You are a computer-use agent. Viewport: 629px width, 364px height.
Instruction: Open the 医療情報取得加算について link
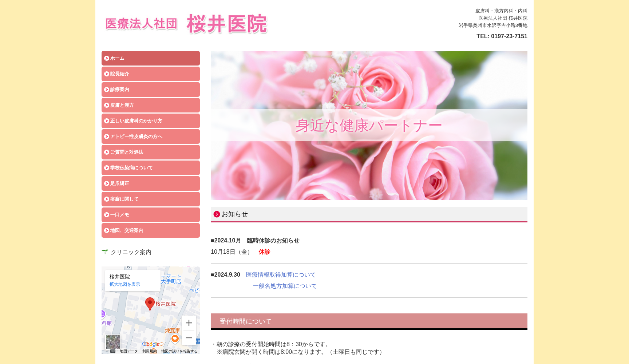pos(280,275)
